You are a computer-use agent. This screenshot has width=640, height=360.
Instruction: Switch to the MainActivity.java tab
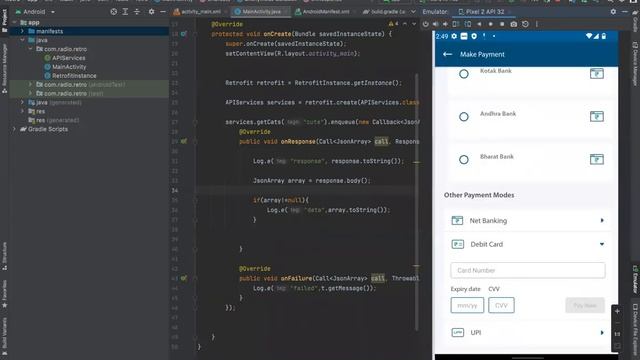260,12
